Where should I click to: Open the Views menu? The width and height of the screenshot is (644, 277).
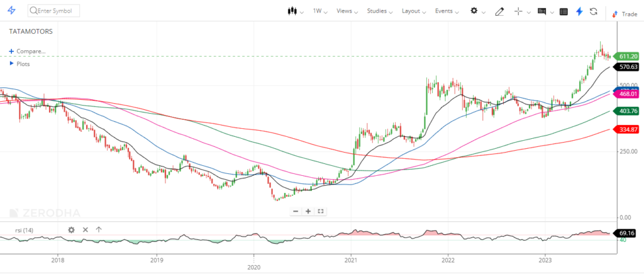tap(347, 11)
